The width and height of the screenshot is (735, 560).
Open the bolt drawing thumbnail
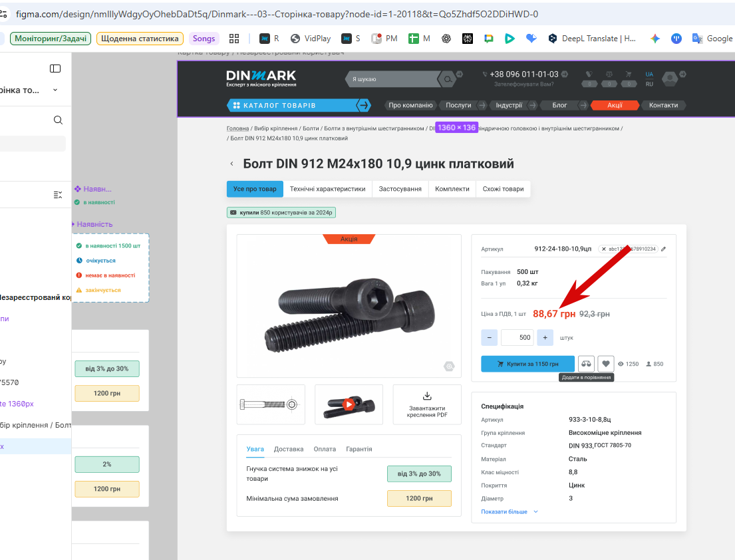point(271,404)
